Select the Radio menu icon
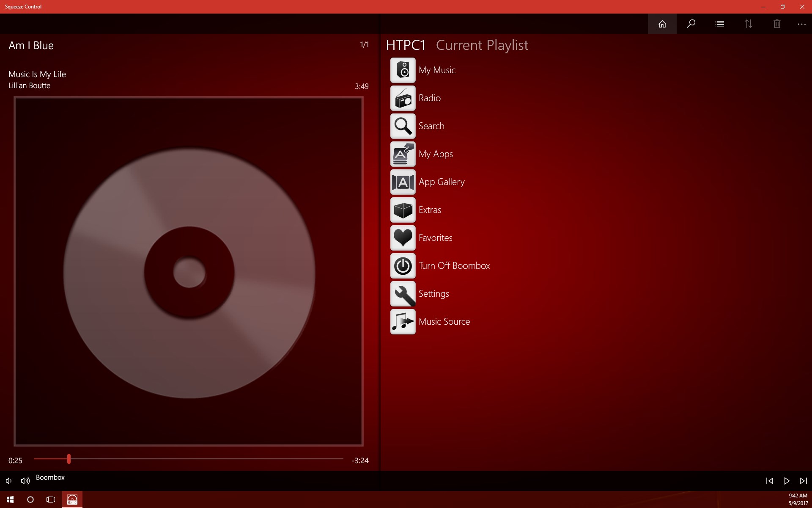 (403, 98)
